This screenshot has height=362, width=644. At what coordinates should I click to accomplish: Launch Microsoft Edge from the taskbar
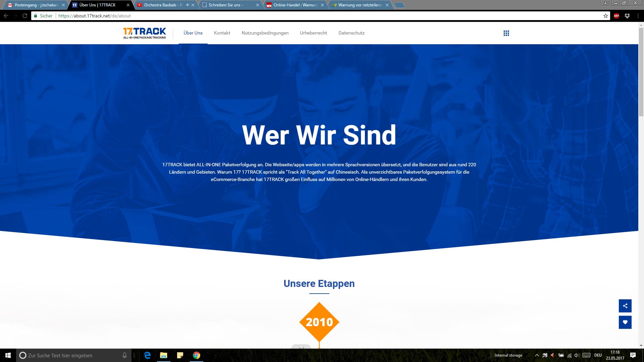(147, 355)
